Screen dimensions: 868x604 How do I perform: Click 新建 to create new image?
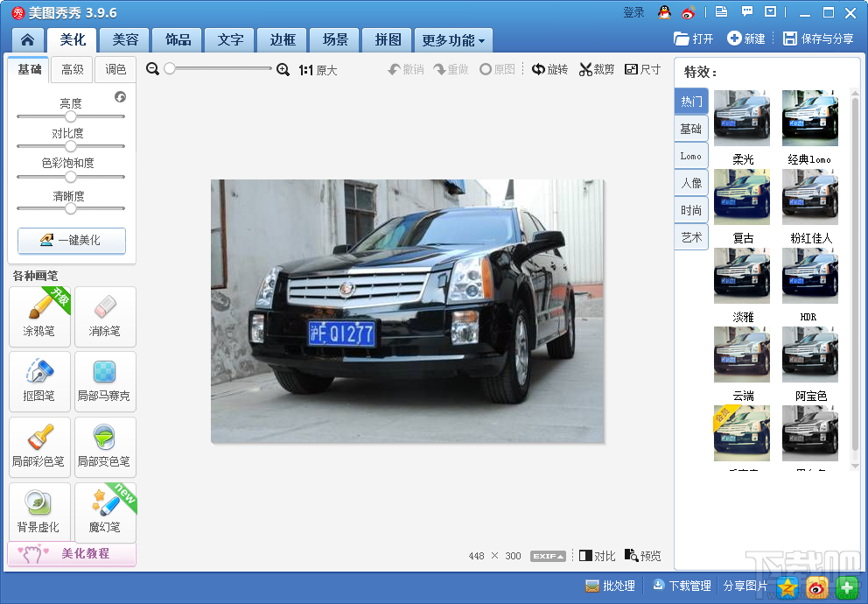point(745,39)
